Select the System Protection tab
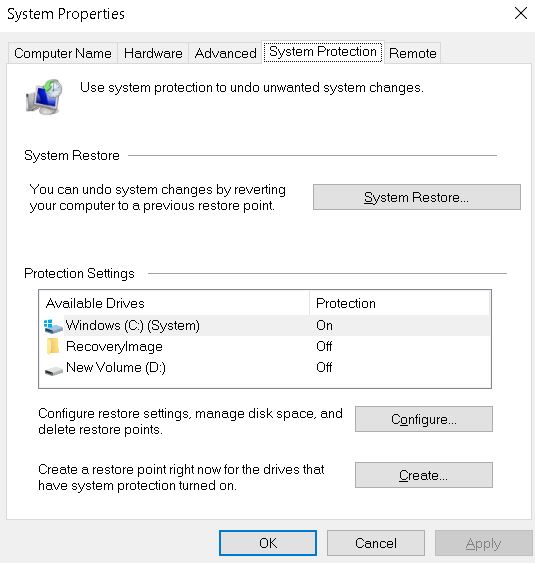 tap(323, 52)
